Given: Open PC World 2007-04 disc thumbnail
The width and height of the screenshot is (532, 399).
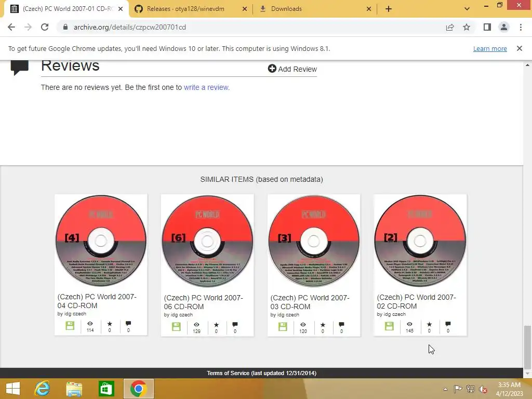Looking at the screenshot, I should click(101, 241).
